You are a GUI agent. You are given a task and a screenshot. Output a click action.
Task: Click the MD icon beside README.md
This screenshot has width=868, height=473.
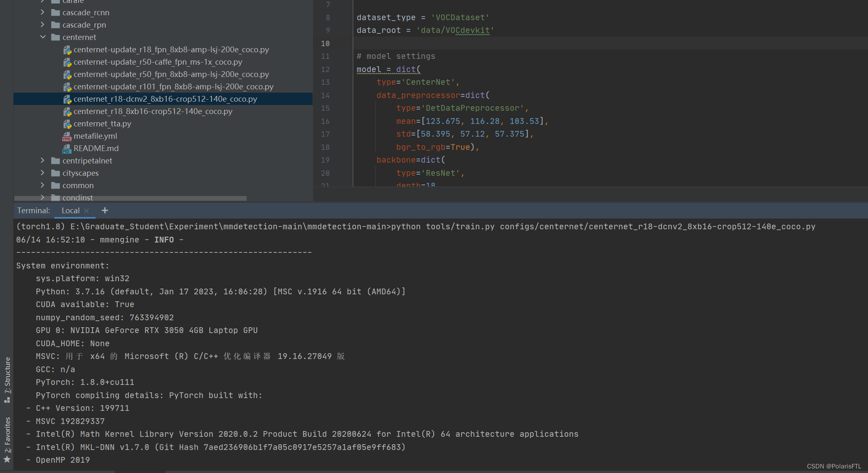67,149
